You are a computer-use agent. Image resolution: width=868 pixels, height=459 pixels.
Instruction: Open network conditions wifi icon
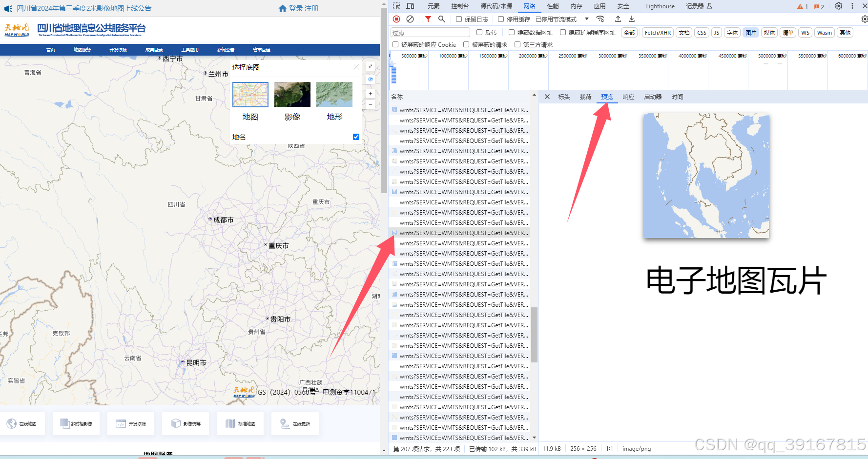point(600,19)
